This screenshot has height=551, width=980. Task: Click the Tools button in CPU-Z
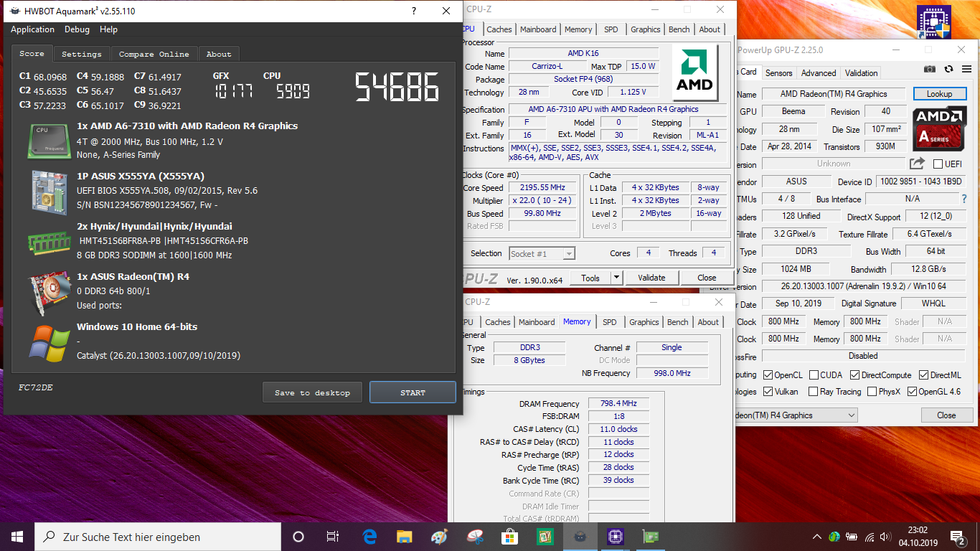pos(590,278)
